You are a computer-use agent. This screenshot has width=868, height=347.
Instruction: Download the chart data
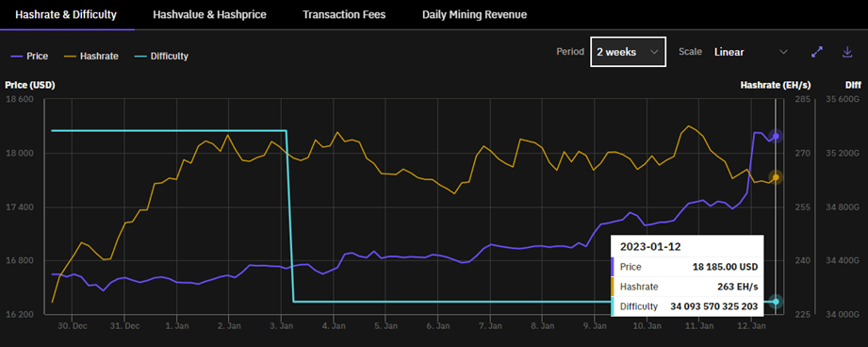[847, 52]
